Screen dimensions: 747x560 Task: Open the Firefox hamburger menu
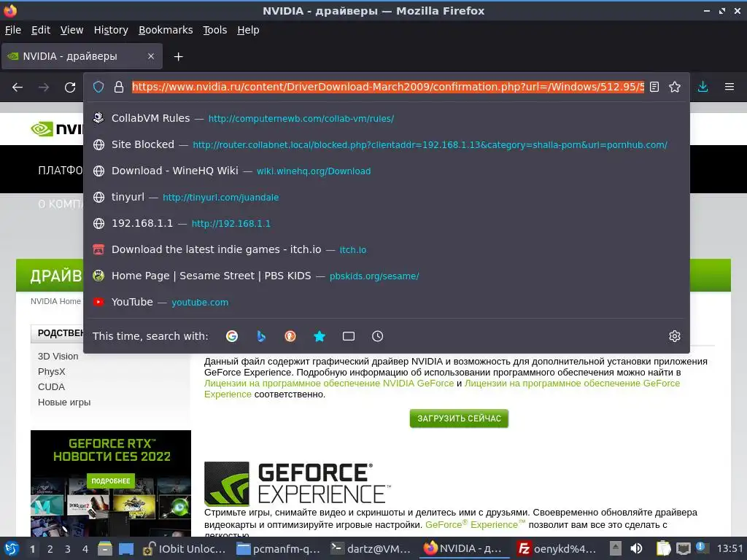pos(729,87)
